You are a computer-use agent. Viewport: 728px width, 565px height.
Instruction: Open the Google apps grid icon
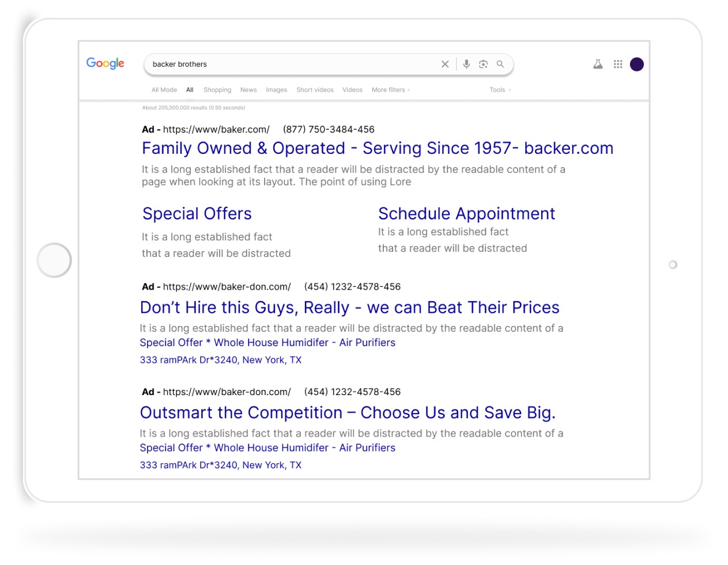[618, 64]
